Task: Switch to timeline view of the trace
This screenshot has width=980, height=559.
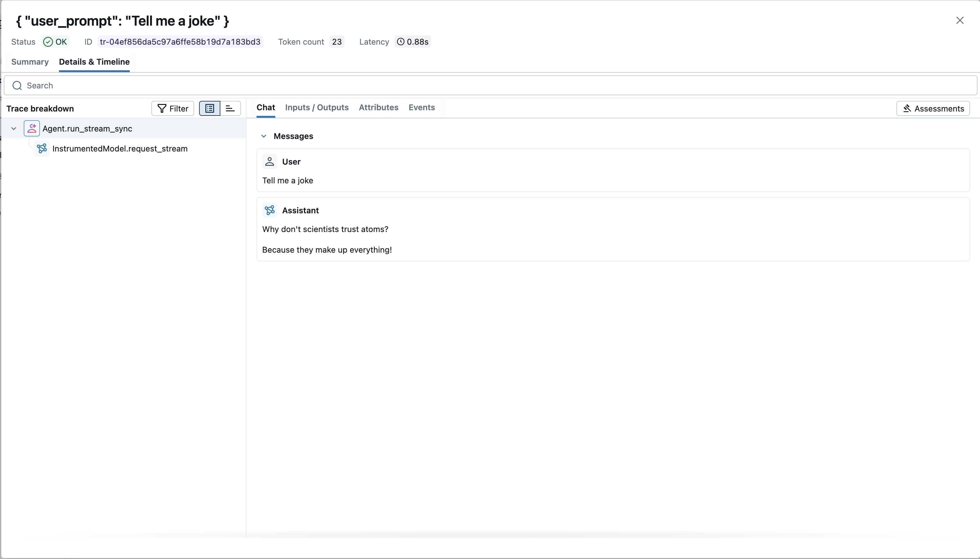Action: tap(230, 108)
